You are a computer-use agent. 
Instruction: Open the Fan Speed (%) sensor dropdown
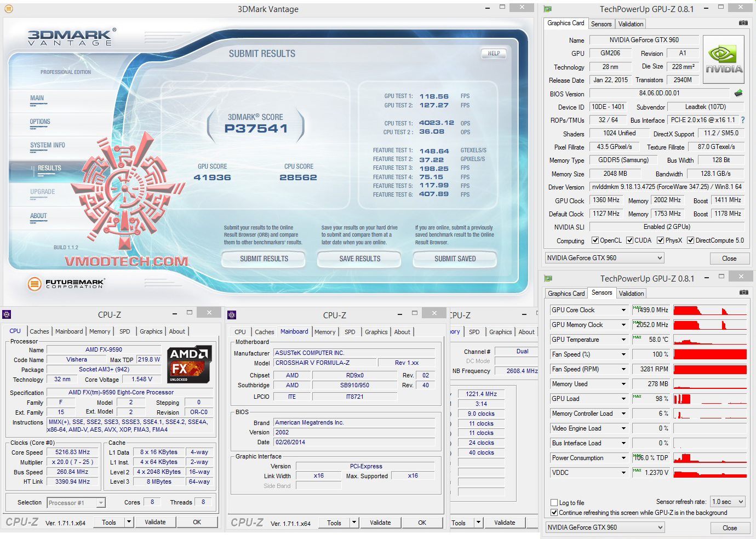tap(623, 354)
